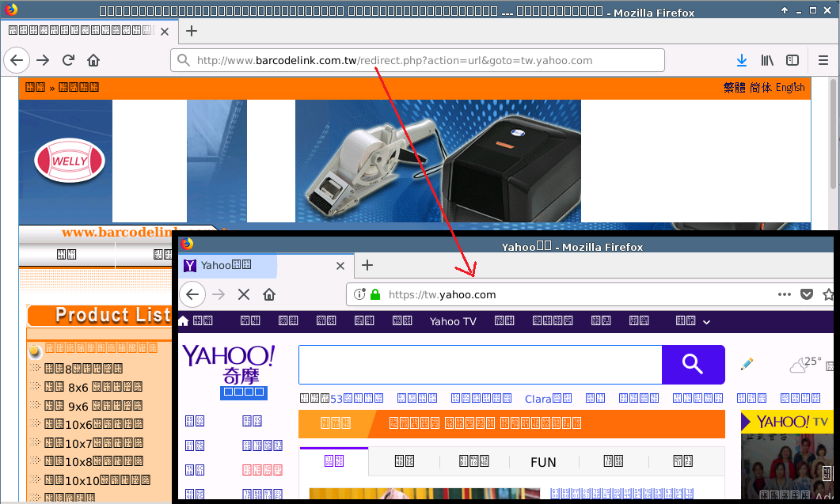840x504 pixels.
Task: Open new tab in Yahoo Firefox window
Action: [x=367, y=265]
